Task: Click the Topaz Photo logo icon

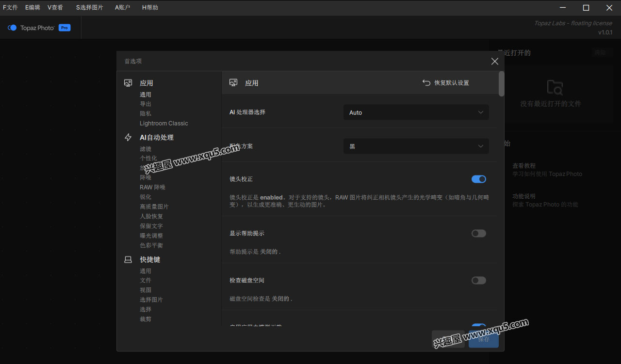Action: 12,28
